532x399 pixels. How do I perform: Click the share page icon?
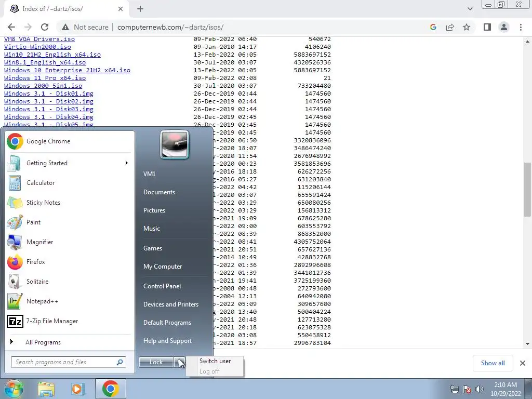pyautogui.click(x=450, y=27)
